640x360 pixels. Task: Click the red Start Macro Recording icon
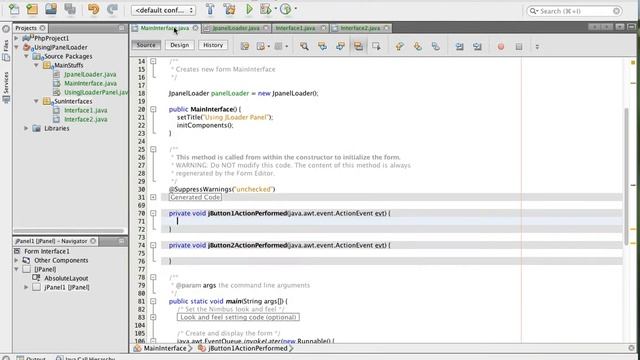[x=501, y=47]
